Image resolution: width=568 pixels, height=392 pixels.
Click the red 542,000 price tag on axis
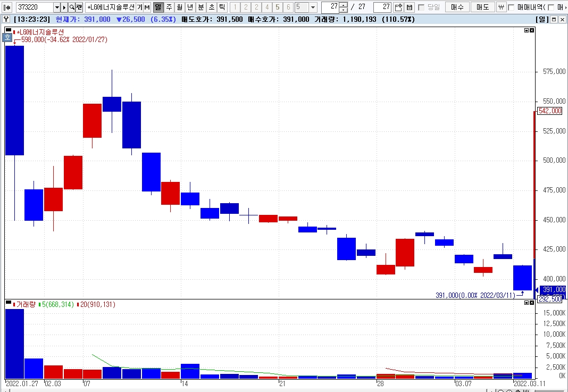tap(550, 111)
